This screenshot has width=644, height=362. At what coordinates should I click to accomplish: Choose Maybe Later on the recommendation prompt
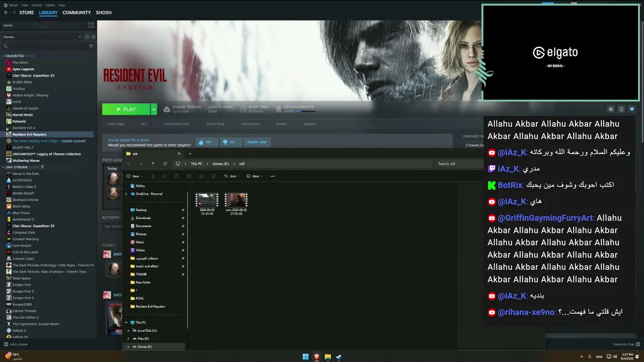point(257,142)
